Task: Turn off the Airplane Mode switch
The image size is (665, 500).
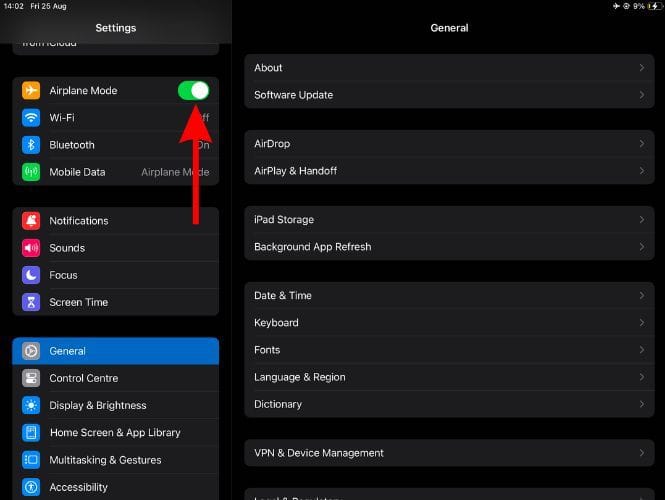Action: click(x=193, y=91)
